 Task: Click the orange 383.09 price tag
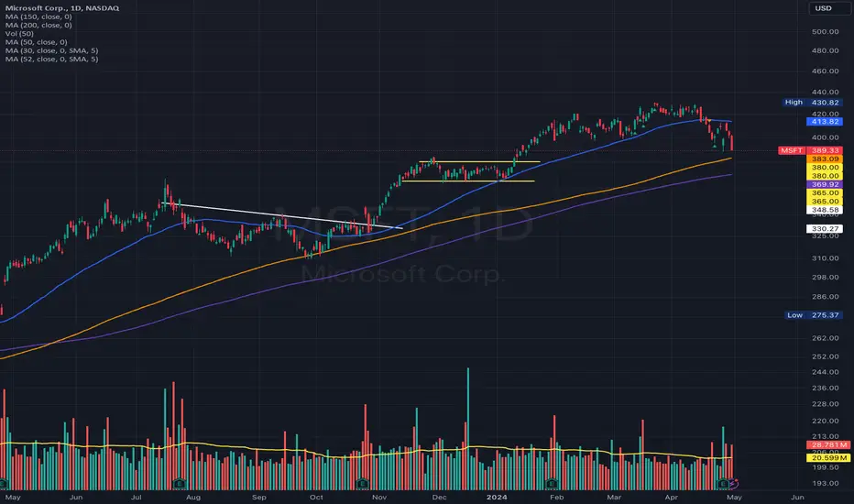(825, 159)
